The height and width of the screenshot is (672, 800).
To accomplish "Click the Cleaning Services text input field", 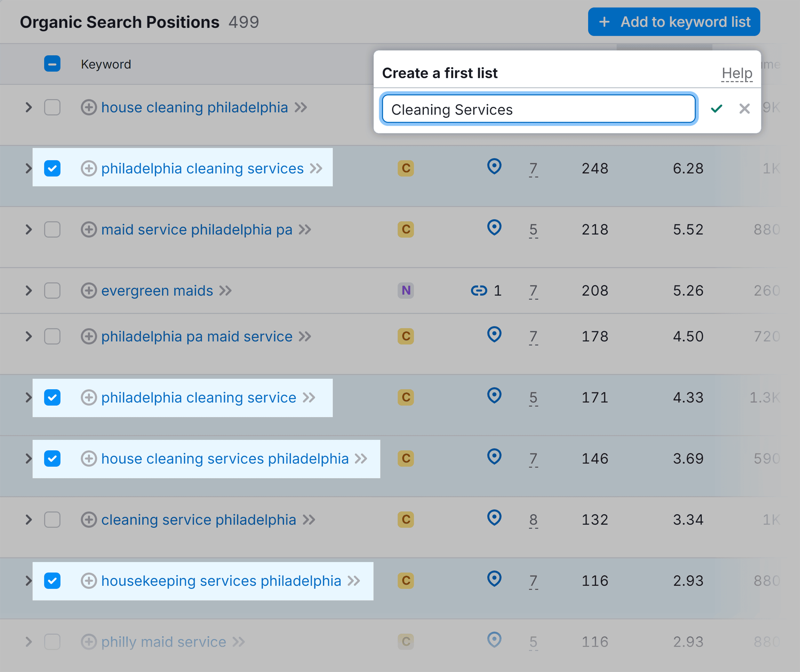I will 539,109.
